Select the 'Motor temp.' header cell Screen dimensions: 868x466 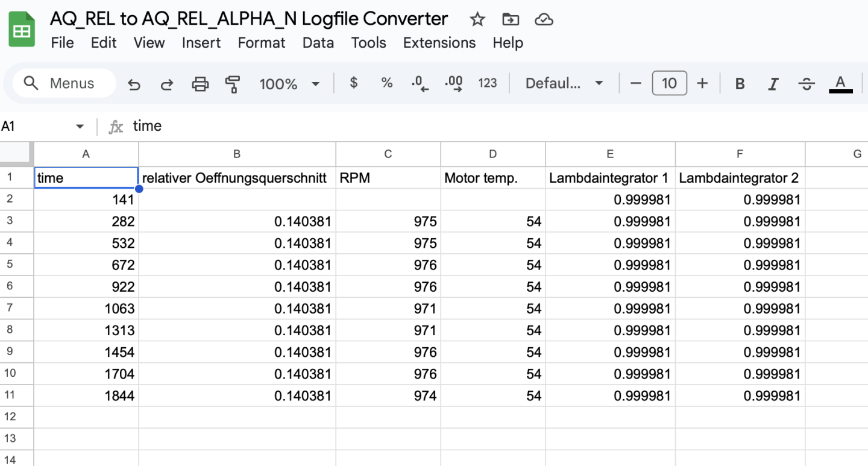tap(493, 178)
